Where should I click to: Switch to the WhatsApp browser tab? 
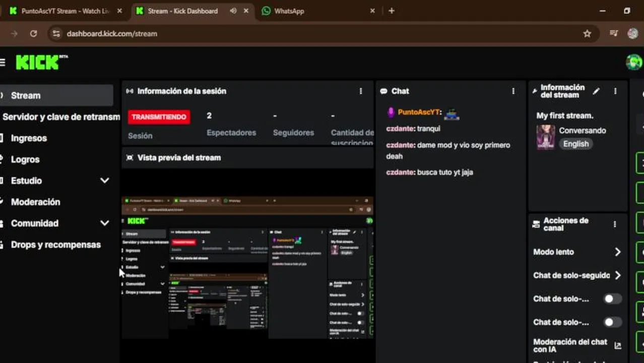point(289,11)
